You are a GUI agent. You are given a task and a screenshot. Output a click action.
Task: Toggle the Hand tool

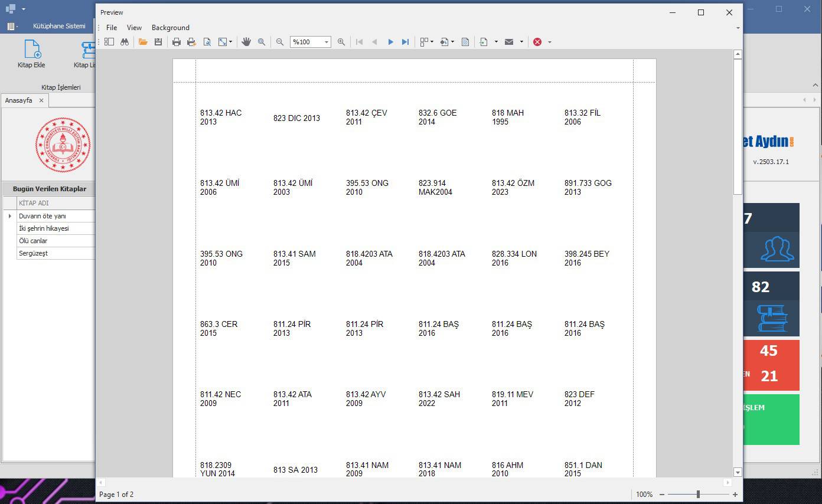(246, 42)
